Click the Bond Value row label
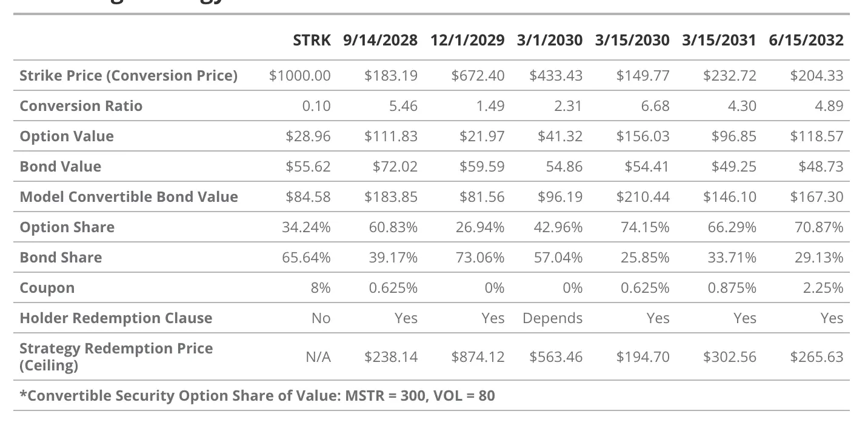The width and height of the screenshot is (868, 428). pyautogui.click(x=61, y=167)
